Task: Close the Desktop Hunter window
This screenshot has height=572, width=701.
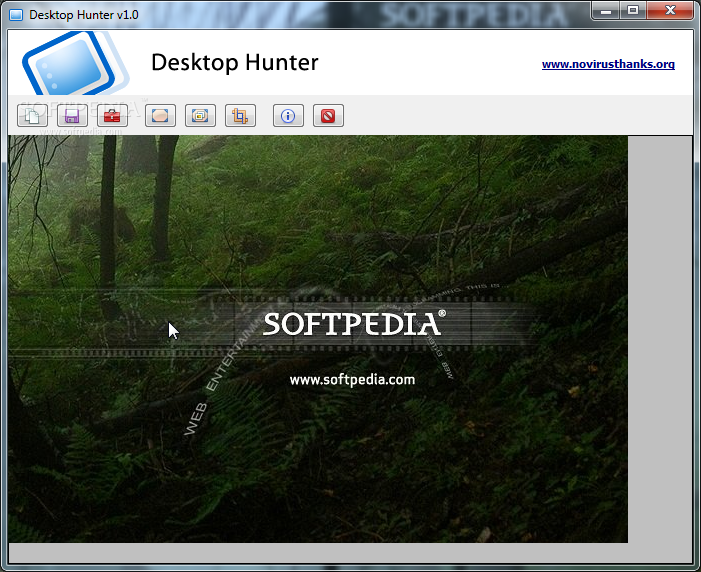Action: tap(670, 10)
